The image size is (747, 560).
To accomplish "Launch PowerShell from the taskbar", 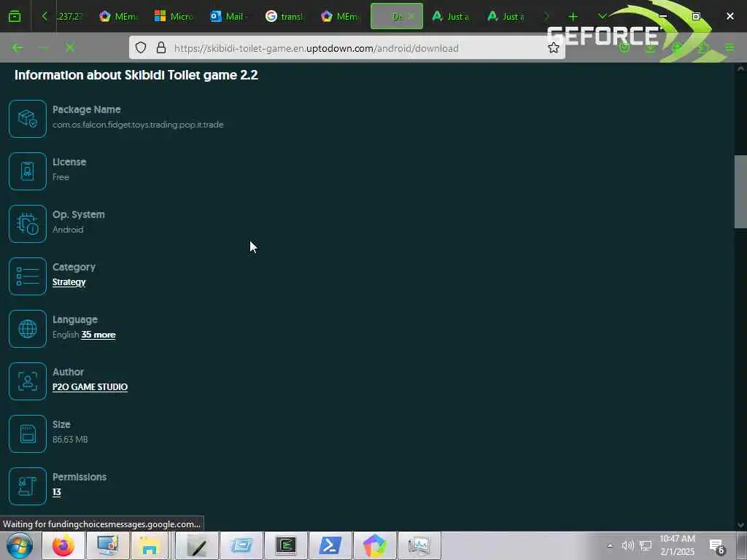I will point(330,545).
